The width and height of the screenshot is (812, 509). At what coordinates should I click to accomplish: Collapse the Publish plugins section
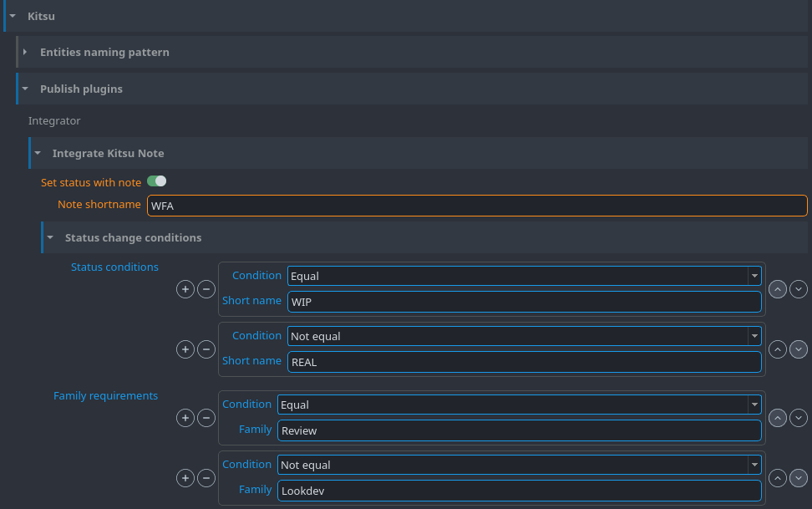click(24, 89)
